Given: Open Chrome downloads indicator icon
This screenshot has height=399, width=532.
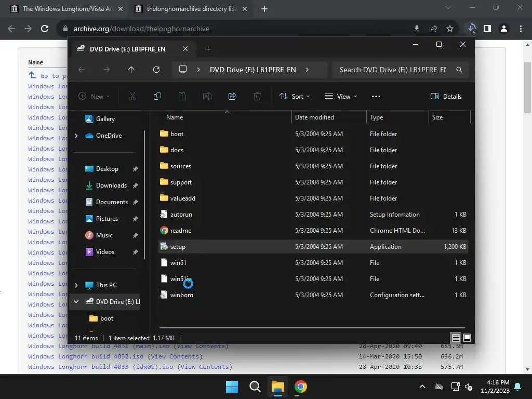Looking at the screenshot, I should [x=472, y=29].
